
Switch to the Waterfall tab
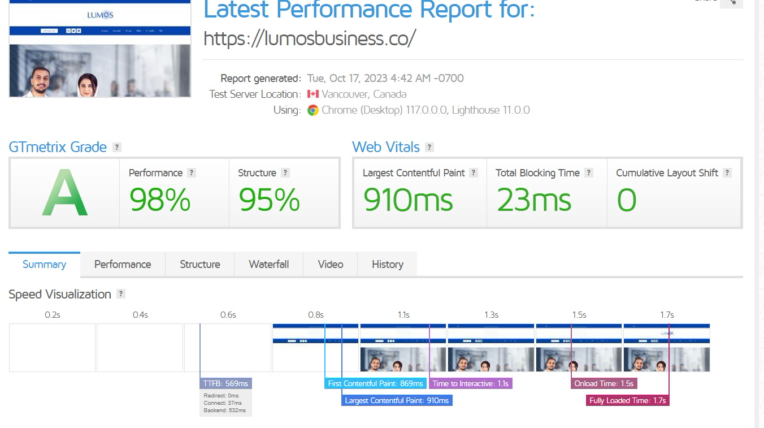click(268, 264)
